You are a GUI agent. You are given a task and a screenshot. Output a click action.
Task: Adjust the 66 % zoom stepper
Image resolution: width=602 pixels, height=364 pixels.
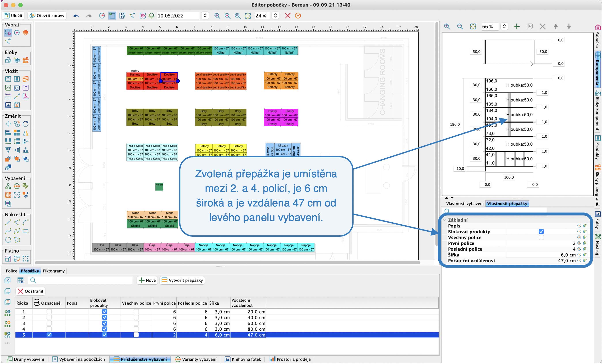[x=504, y=26]
